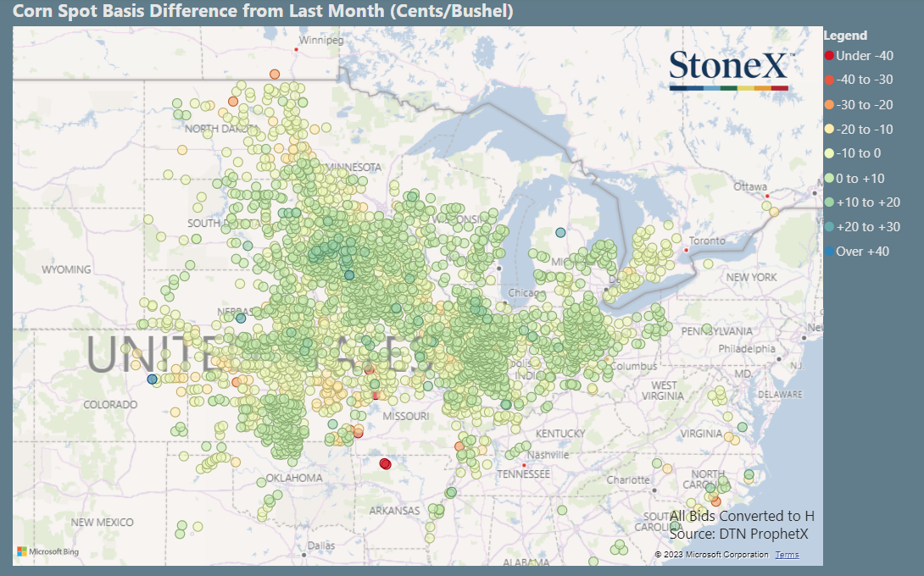Toggle the Over +40 legend filter
924x576 pixels.
[858, 251]
